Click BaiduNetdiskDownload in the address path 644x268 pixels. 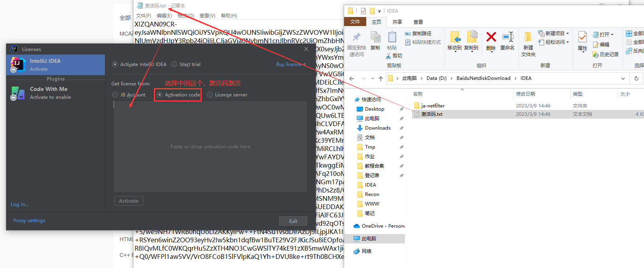(483, 78)
